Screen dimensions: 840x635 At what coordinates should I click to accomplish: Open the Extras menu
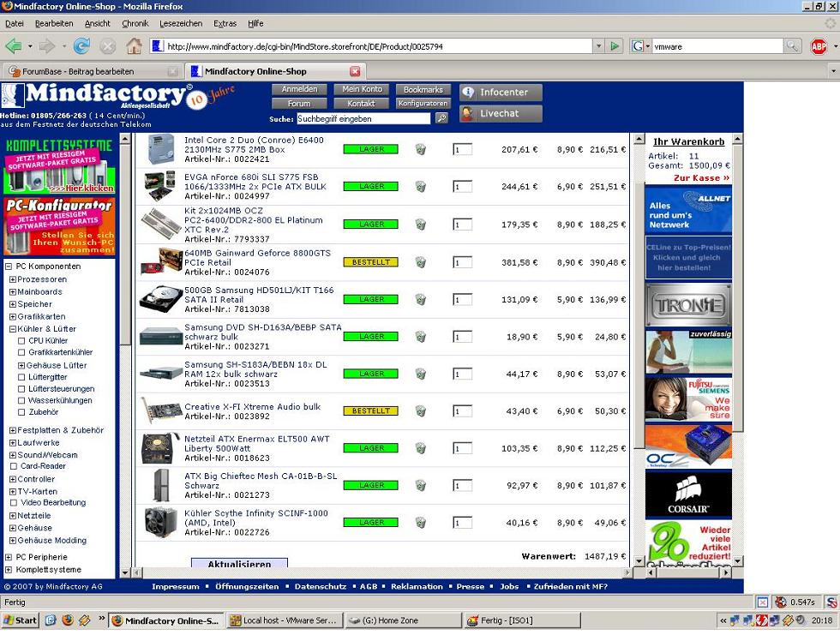(225, 23)
